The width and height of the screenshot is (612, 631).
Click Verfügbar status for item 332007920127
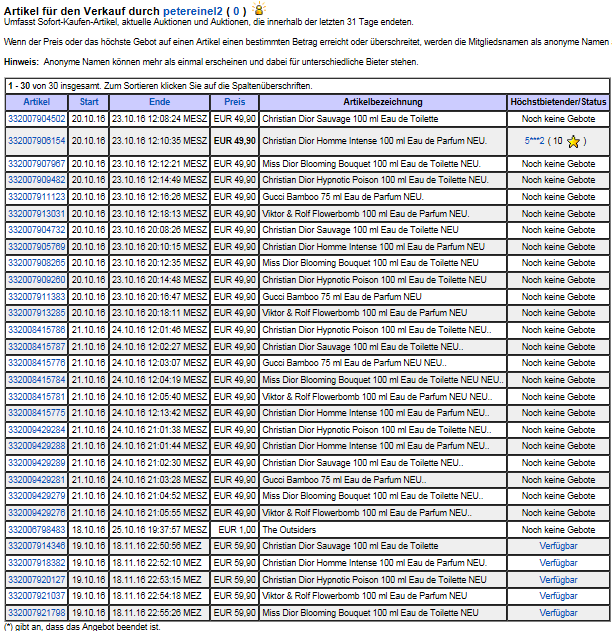[x=558, y=579]
